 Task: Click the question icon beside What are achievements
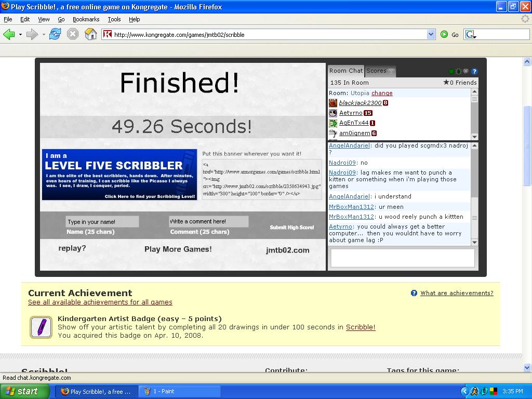(414, 293)
